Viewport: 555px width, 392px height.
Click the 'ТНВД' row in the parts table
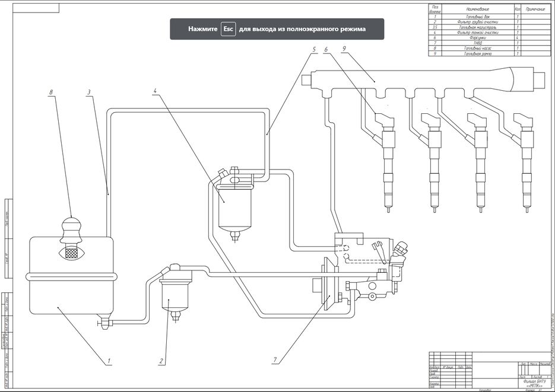coord(478,42)
